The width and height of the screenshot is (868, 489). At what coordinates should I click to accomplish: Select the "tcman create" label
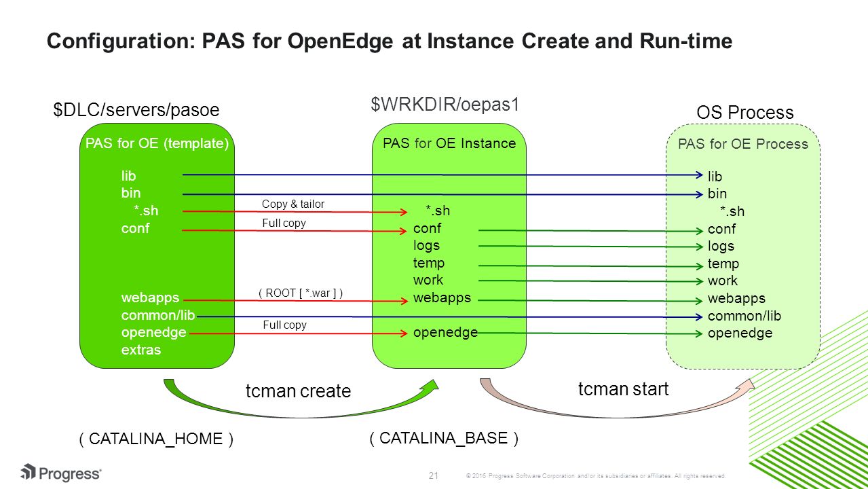[298, 391]
